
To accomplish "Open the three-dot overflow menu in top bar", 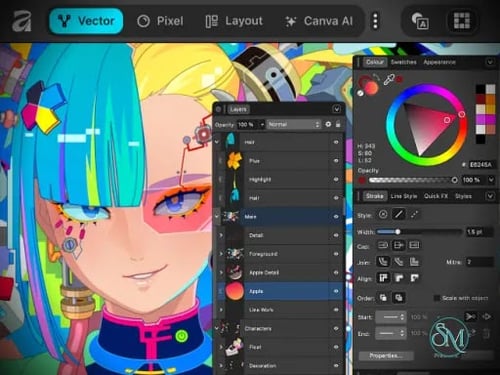I will (x=375, y=21).
